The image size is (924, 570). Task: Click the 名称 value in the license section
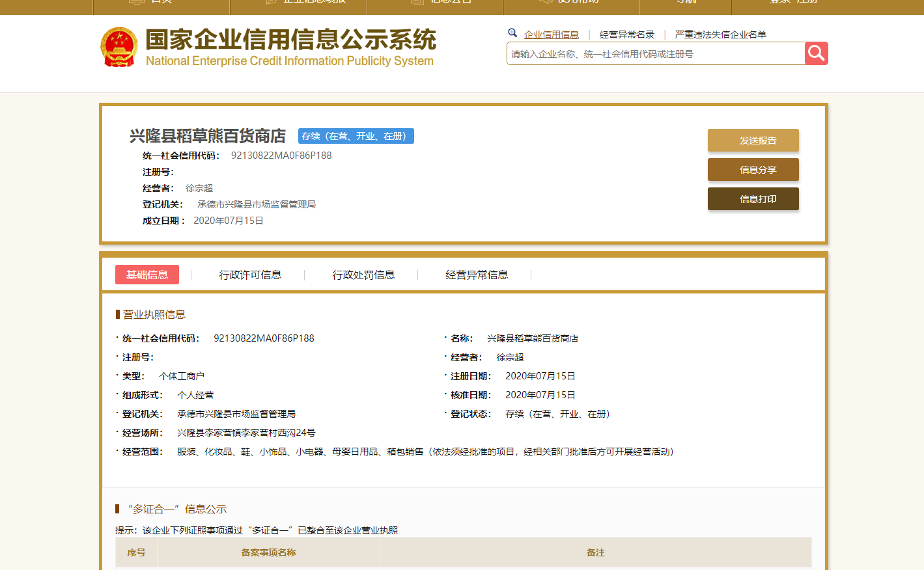pyautogui.click(x=533, y=338)
